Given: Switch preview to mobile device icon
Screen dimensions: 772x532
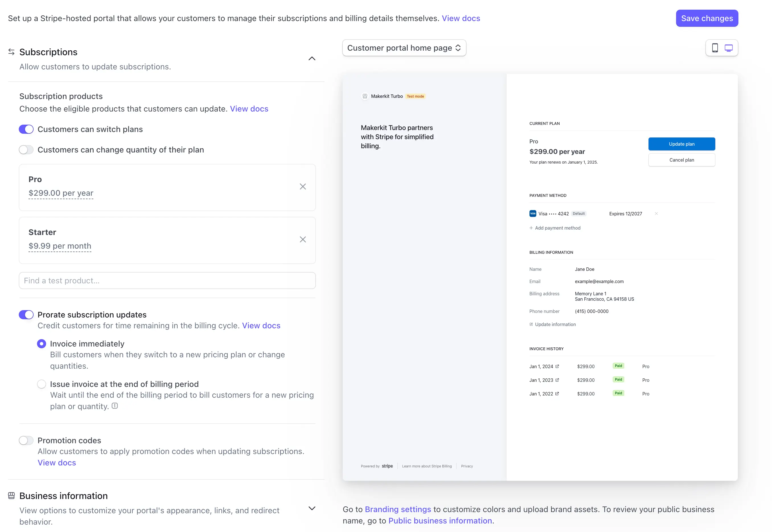Looking at the screenshot, I should coord(715,48).
